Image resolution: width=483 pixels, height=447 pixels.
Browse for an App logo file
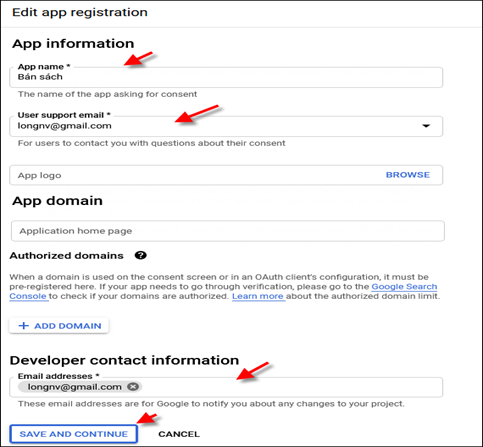click(408, 175)
